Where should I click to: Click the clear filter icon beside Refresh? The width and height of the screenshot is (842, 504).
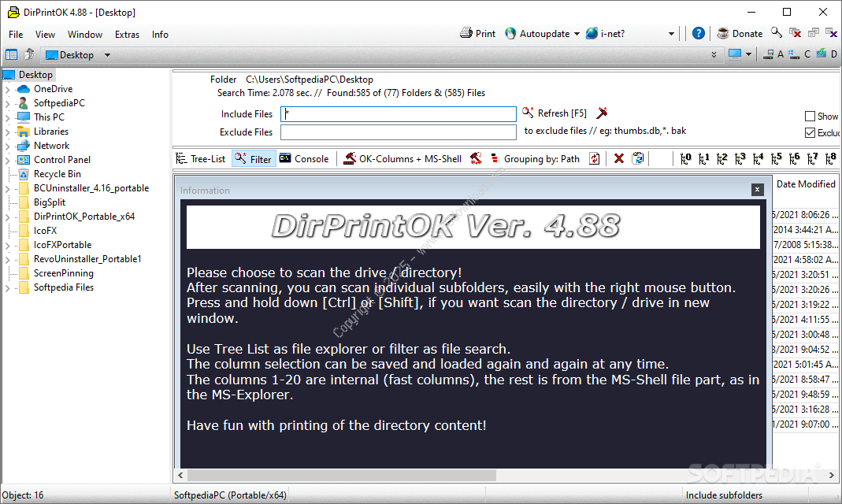[x=603, y=113]
